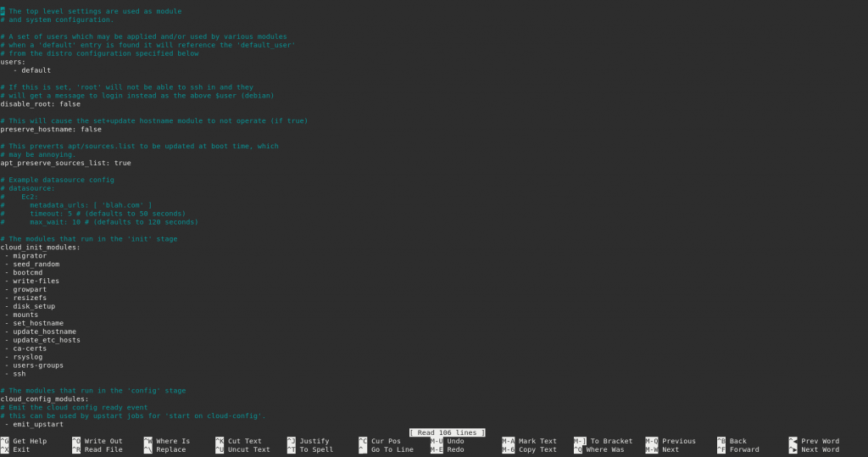Viewport: 868px width, 457px height.
Task: Click the To Bracket shortcut
Action: [x=609, y=441]
